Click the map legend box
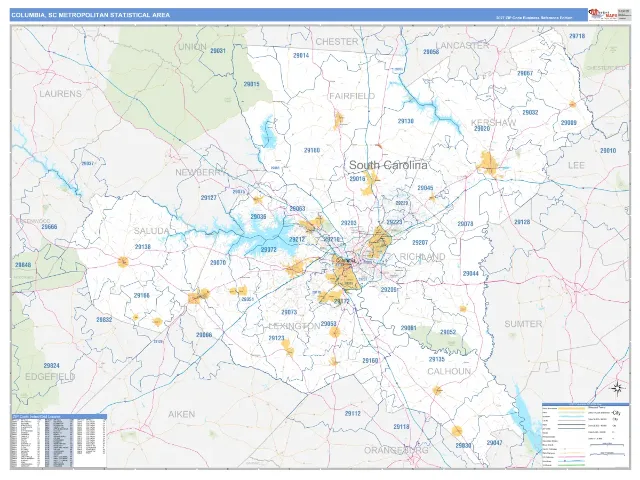 [585, 435]
